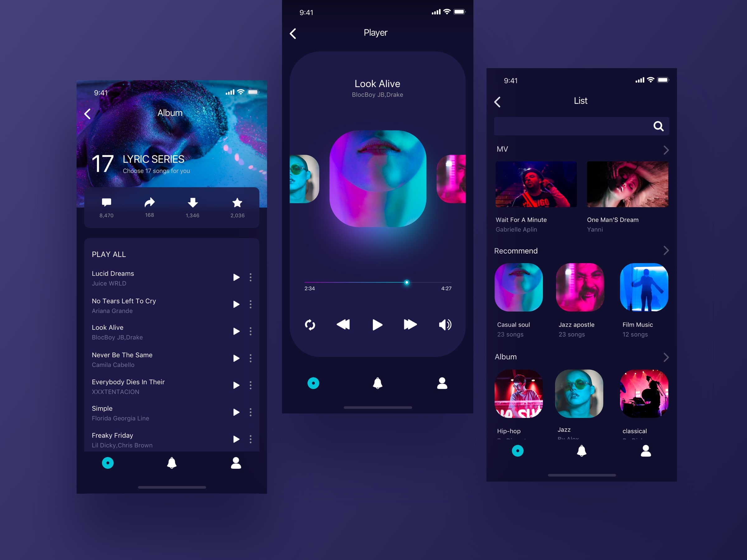Click the repeat/loop playback icon
The image size is (747, 560).
[310, 325]
